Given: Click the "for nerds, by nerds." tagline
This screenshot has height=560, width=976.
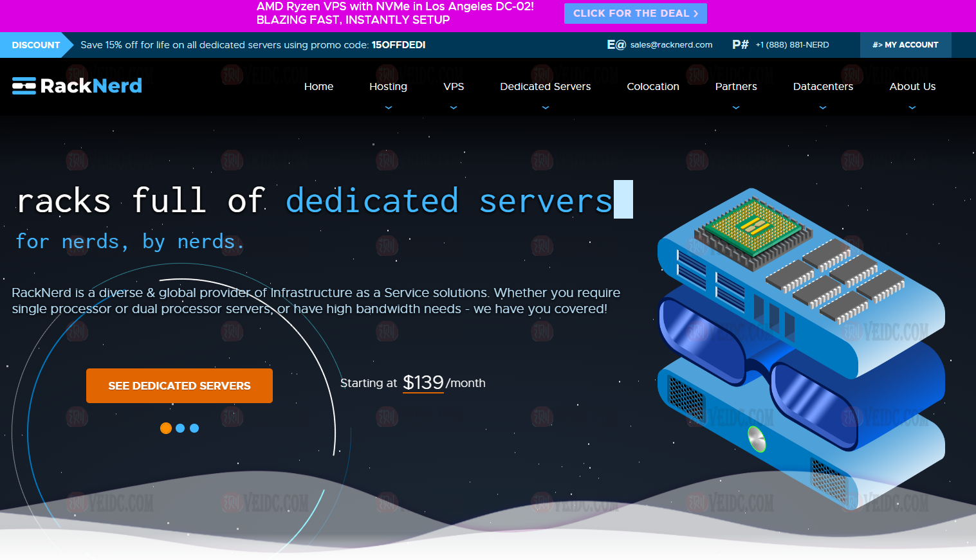Looking at the screenshot, I should pos(130,242).
